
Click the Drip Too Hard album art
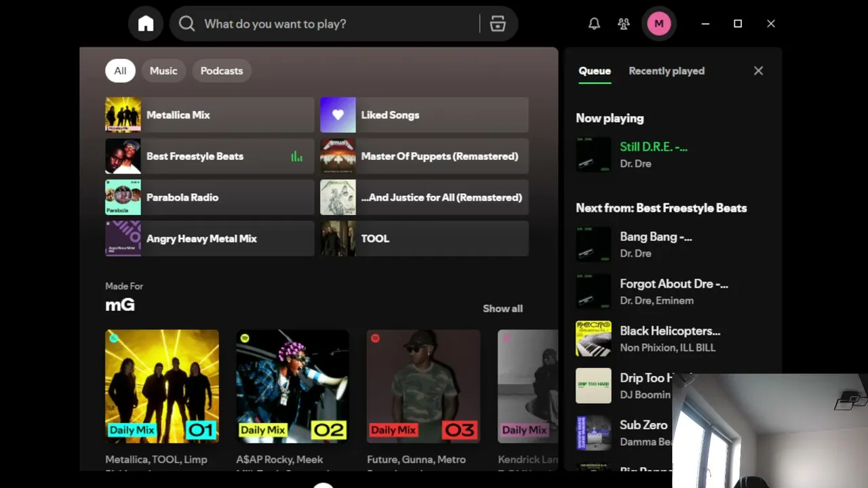coord(593,386)
